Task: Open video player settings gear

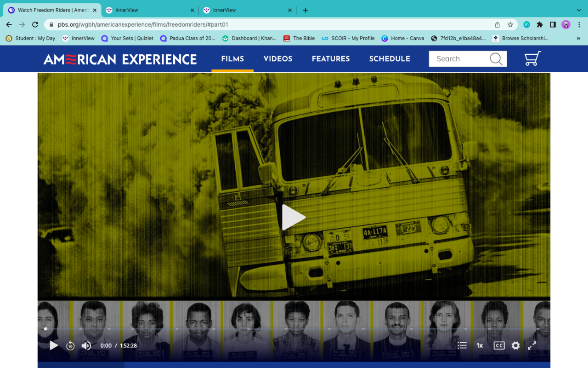Action: pos(515,345)
